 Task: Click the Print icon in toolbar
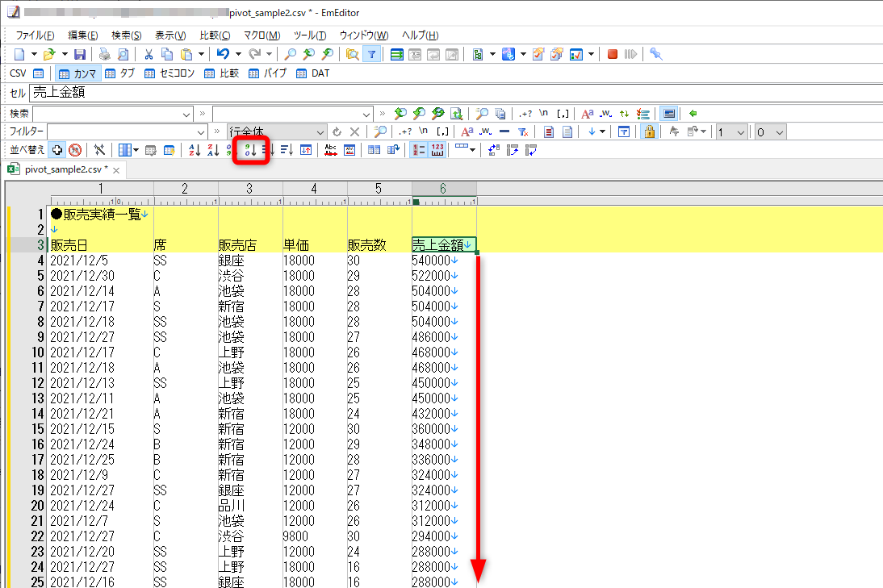(104, 54)
